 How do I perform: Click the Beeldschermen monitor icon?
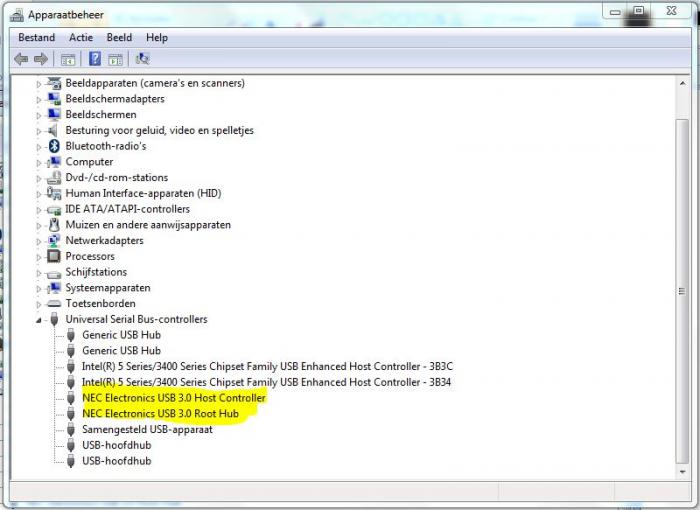point(54,114)
